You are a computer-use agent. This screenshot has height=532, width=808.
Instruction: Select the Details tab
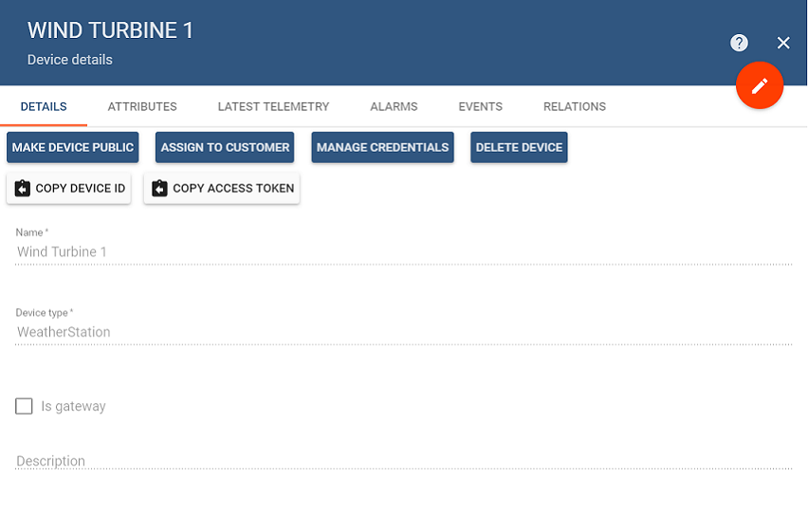pos(44,107)
